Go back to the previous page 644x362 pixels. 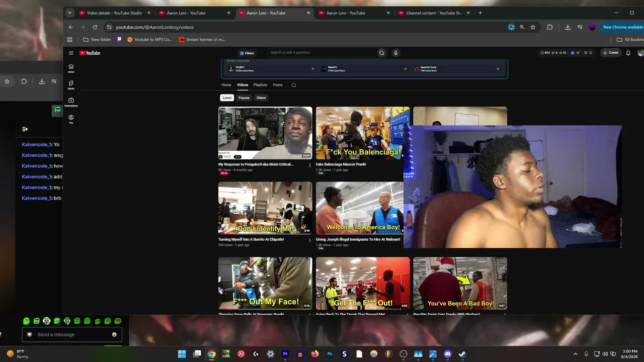tap(70, 27)
